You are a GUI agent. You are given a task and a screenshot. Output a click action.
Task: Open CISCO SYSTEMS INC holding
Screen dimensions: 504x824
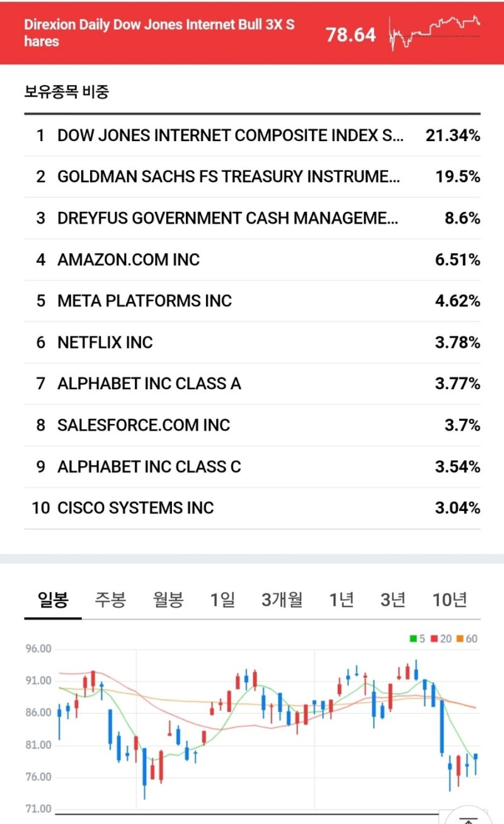pyautogui.click(x=135, y=508)
